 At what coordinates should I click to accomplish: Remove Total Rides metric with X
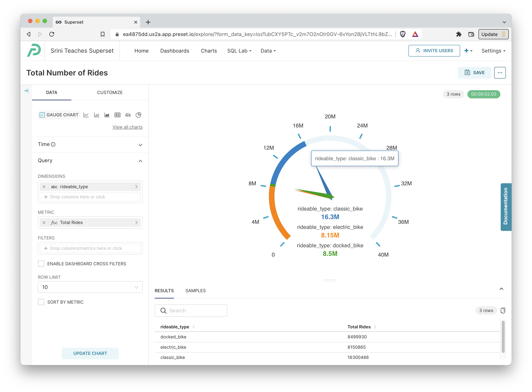tap(44, 223)
